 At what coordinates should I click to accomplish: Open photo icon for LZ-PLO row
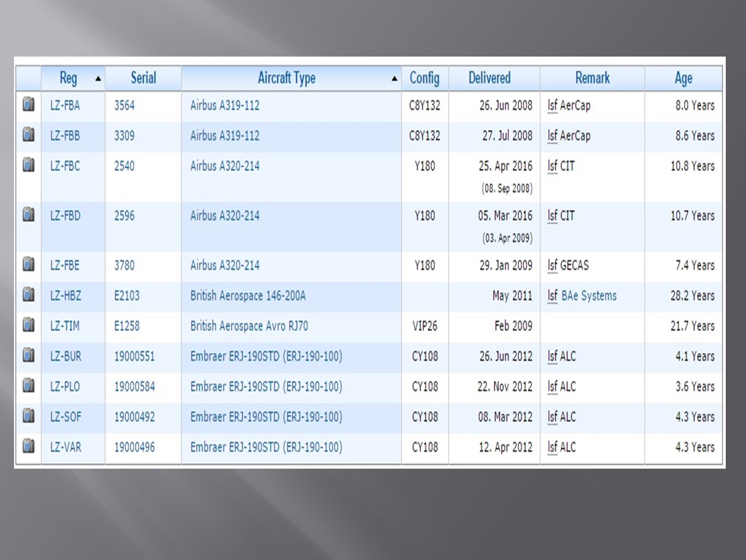coord(29,386)
